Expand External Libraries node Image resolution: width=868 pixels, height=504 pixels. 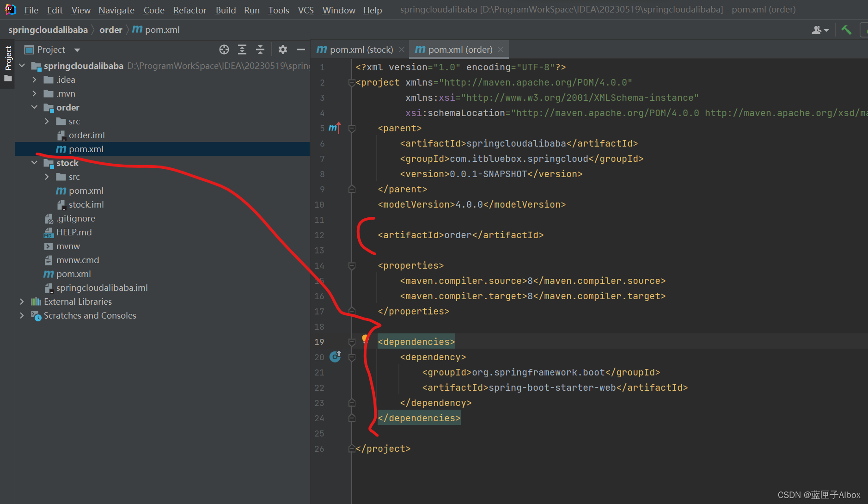tap(22, 301)
